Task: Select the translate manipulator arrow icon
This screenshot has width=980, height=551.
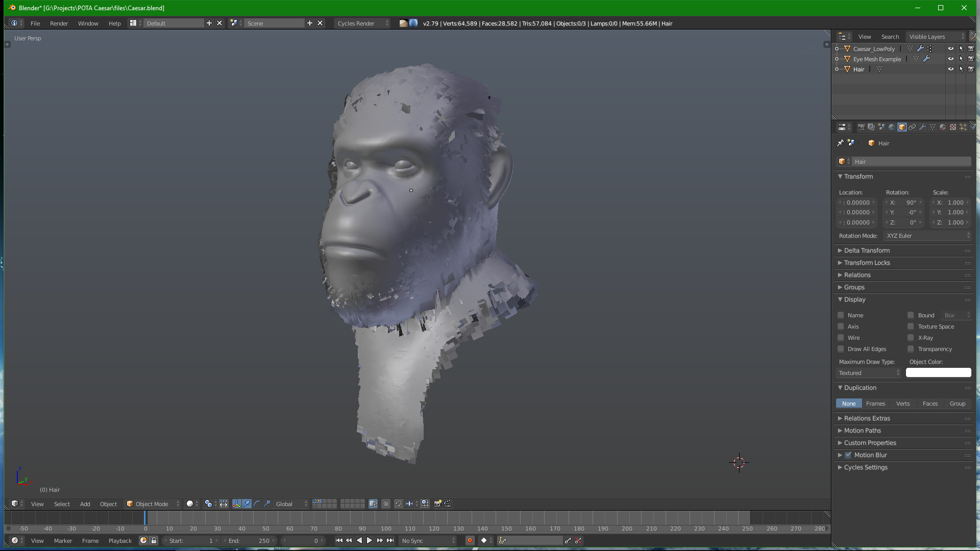Action: 247,504
